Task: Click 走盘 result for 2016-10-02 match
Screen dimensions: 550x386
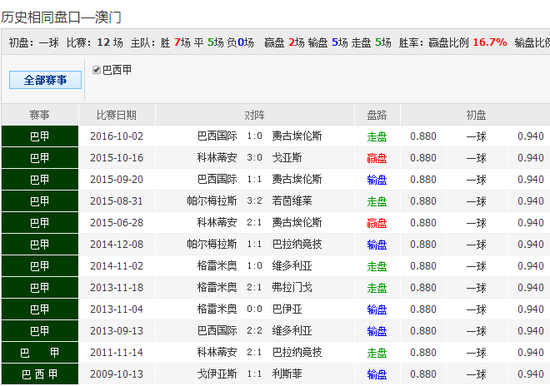Action: tap(377, 137)
